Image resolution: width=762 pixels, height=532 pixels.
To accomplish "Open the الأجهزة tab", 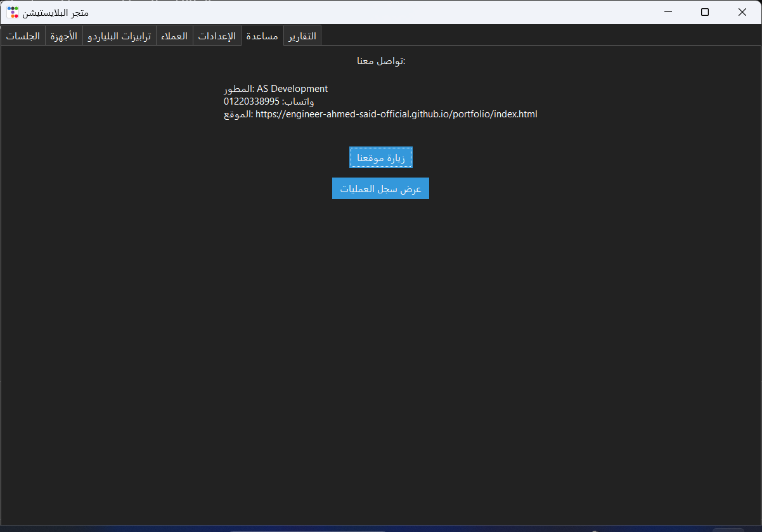I will [x=64, y=36].
